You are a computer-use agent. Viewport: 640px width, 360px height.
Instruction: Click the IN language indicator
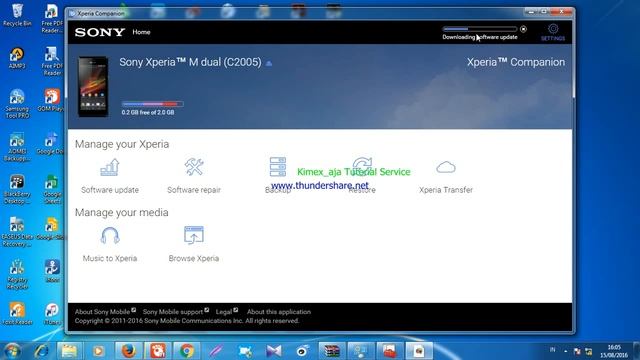click(552, 349)
